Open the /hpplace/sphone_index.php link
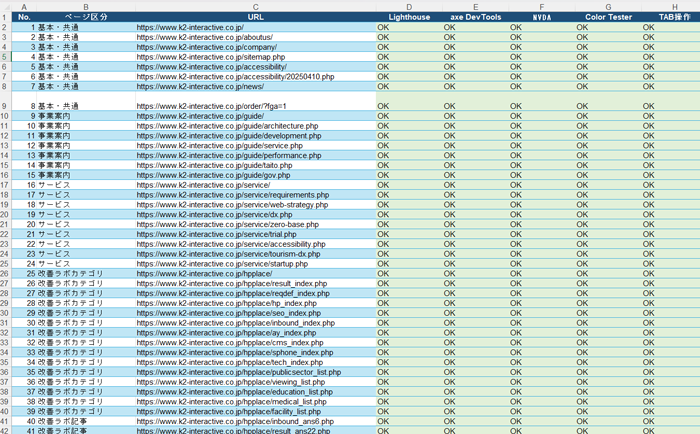Screen dimensions: 700x434 click(x=235, y=352)
